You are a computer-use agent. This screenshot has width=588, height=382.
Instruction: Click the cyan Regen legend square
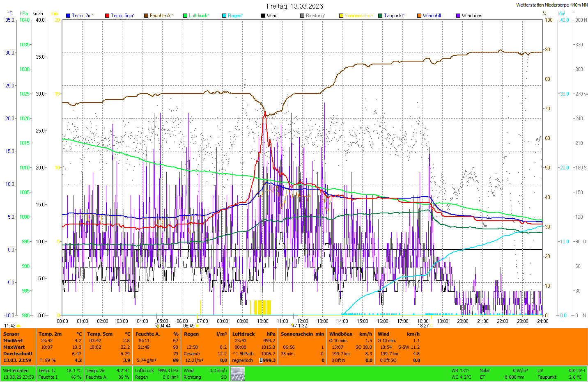(x=224, y=16)
